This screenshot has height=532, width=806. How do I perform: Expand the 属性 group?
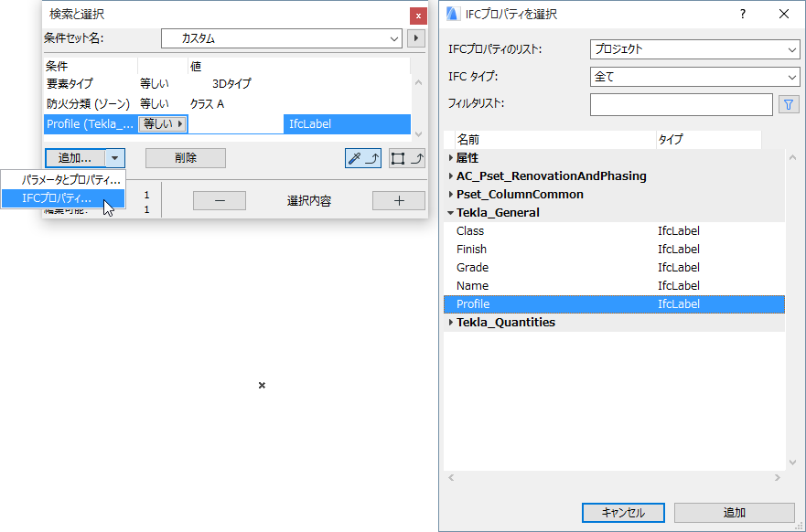tap(451, 157)
